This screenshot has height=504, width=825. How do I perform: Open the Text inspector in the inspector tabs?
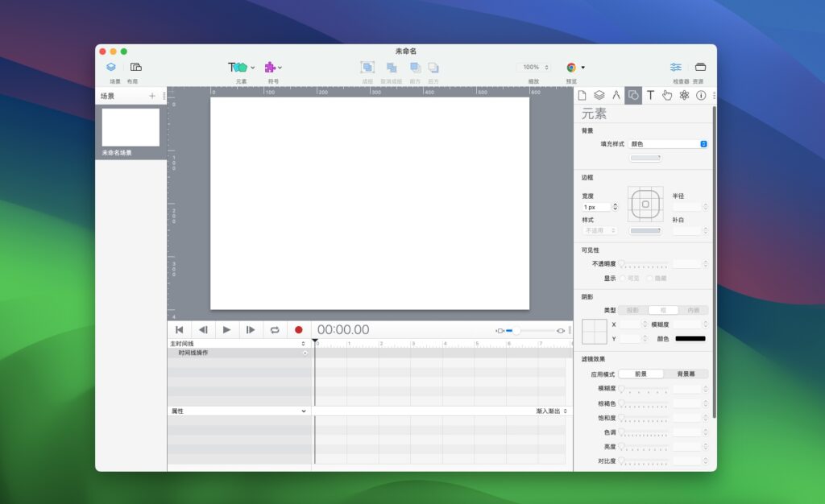click(x=650, y=95)
